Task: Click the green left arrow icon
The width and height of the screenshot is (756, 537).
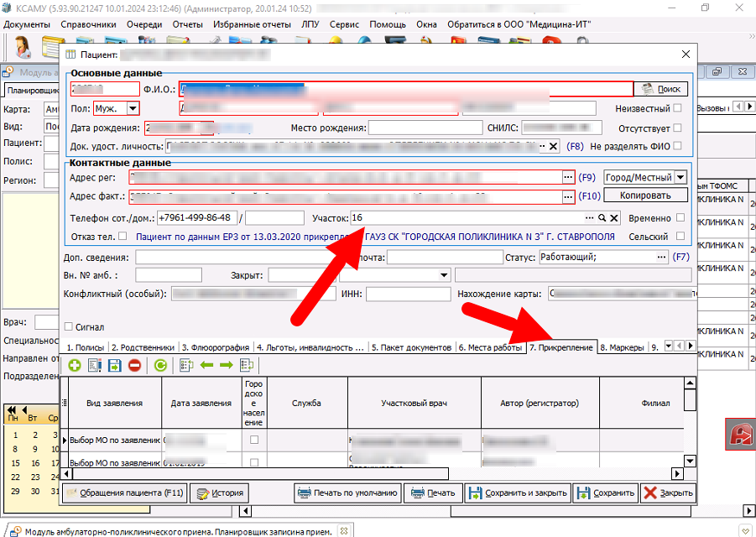Action: (x=206, y=366)
